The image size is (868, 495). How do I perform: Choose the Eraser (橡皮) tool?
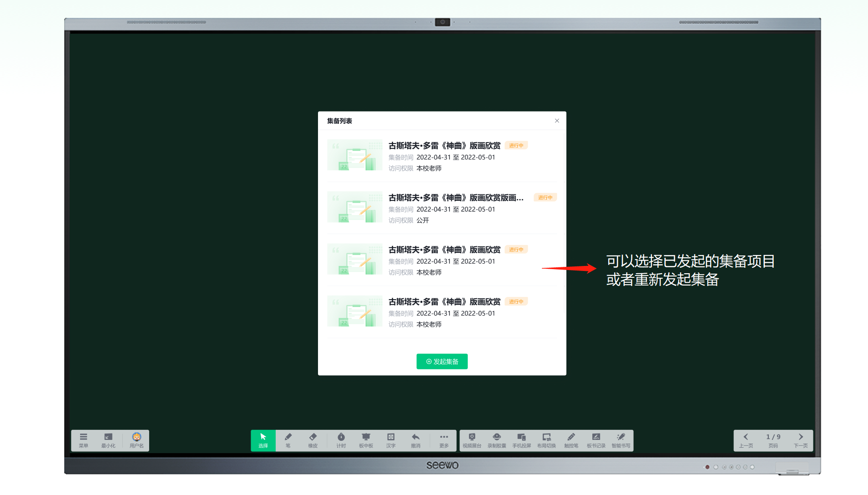tap(313, 440)
